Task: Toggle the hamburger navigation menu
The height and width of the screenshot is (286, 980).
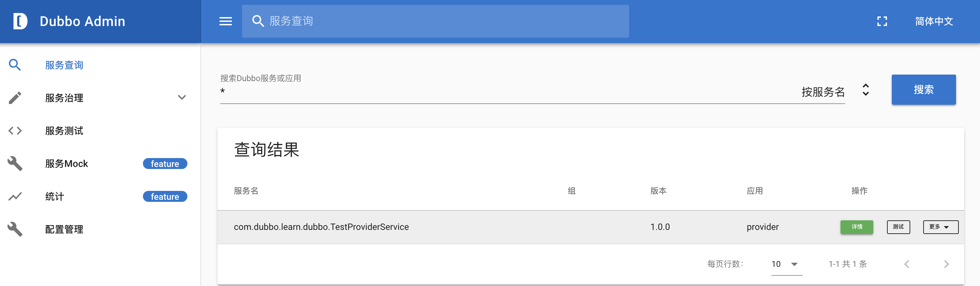Action: click(225, 21)
